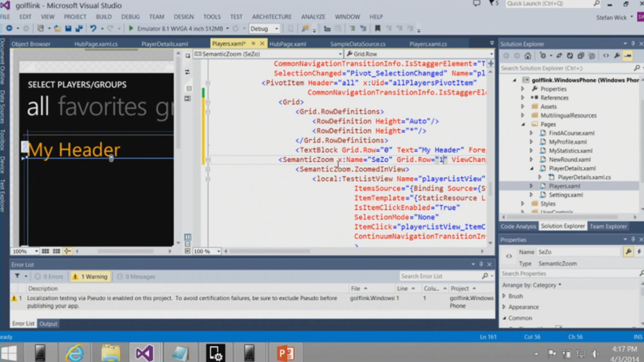Click the Save All icon
Image resolution: width=644 pixels, height=362 pixels.
79,28
